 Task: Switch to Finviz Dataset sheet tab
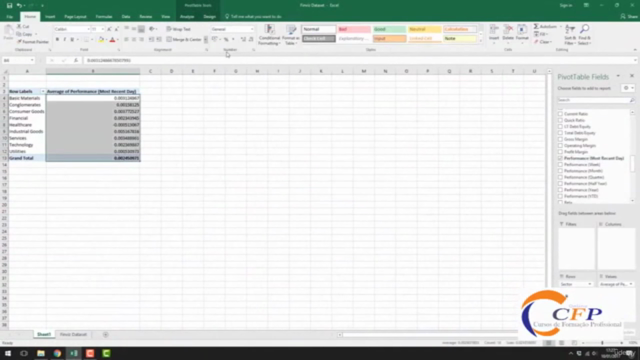(x=73, y=335)
